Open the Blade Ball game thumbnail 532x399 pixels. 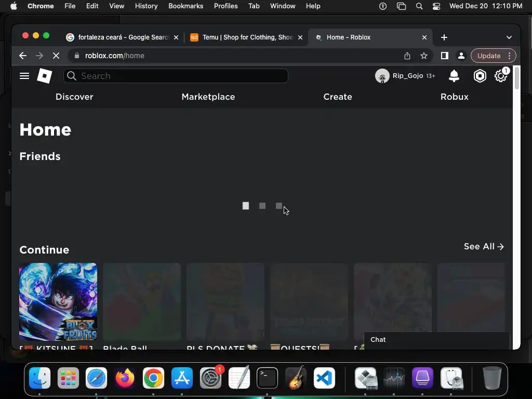[142, 302]
